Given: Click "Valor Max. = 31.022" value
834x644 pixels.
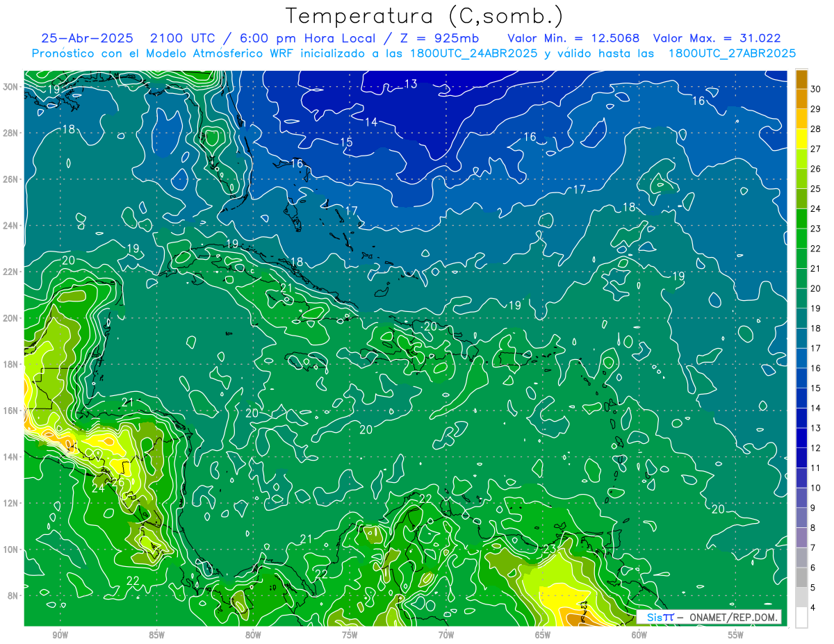Looking at the screenshot, I should 716,38.
